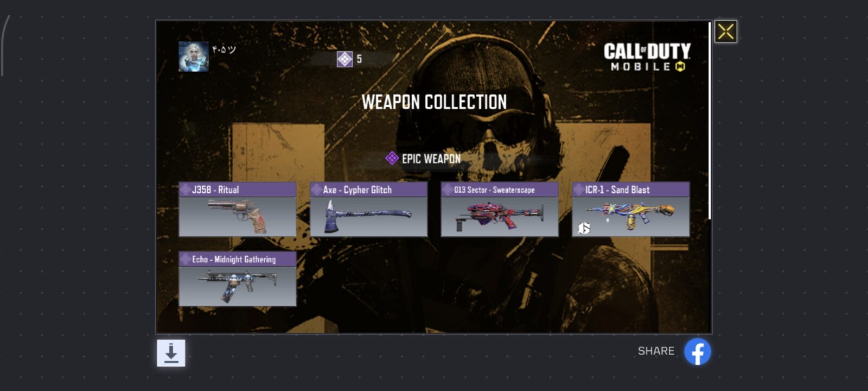Click the vertical scrollbar on the right
This screenshot has height=391, width=868.
(x=710, y=121)
